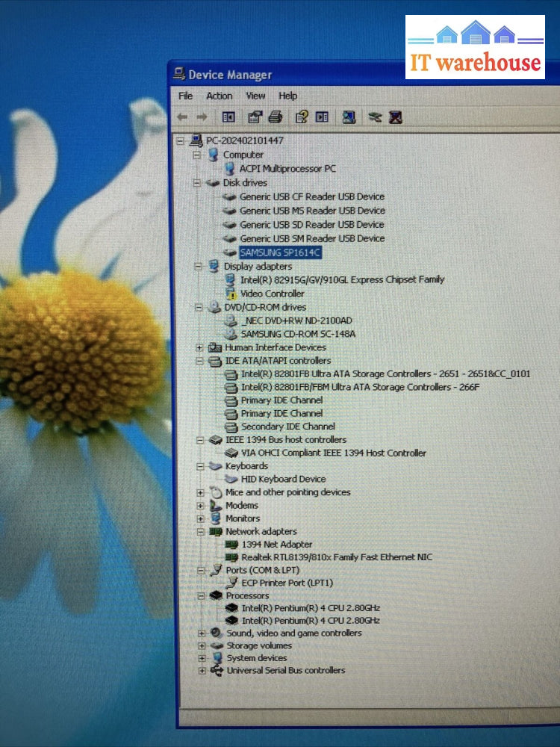Collapse the Disk drives node
Image resolution: width=560 pixels, height=747 pixels.
(x=197, y=183)
